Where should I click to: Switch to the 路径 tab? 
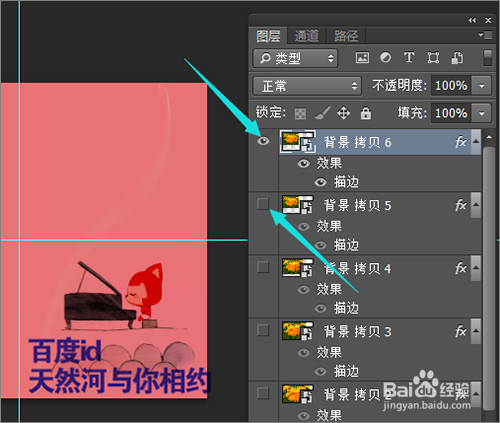click(x=346, y=36)
